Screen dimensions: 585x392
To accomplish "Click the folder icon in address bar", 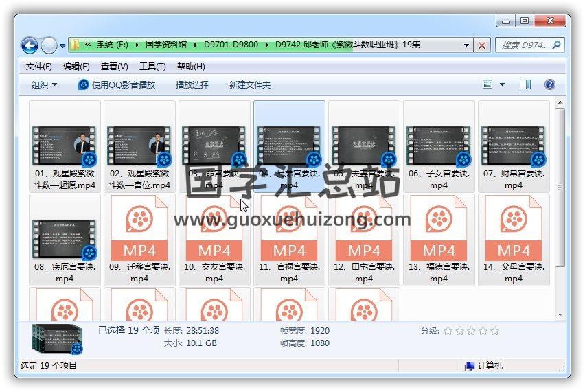I will [75, 45].
